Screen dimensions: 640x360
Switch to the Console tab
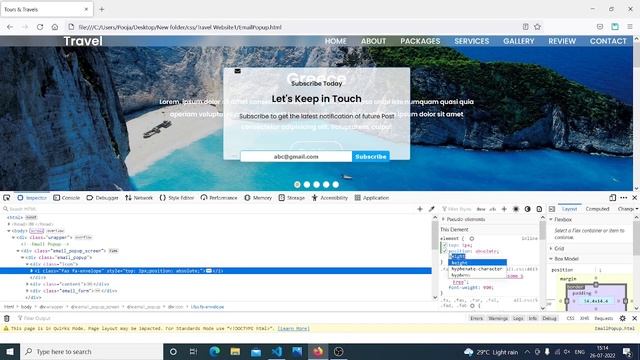pos(67,198)
